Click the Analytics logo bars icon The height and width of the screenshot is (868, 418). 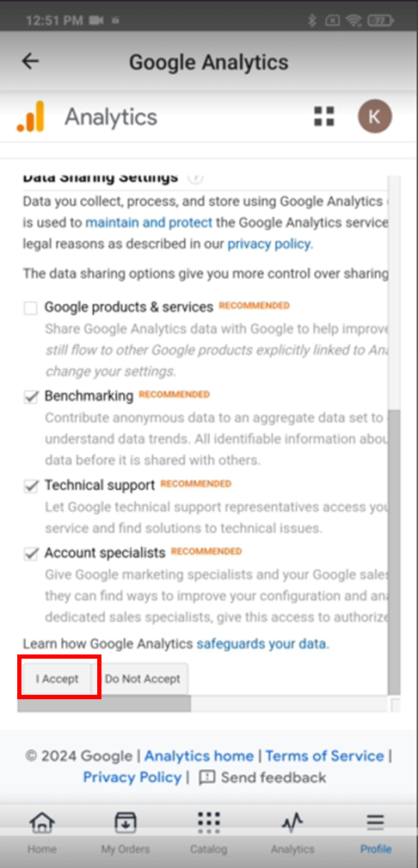[30, 116]
